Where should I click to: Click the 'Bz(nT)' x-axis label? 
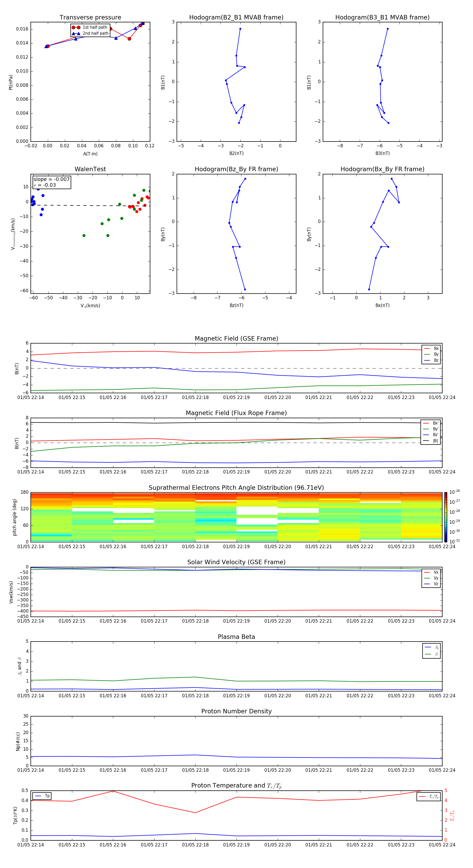tap(236, 305)
